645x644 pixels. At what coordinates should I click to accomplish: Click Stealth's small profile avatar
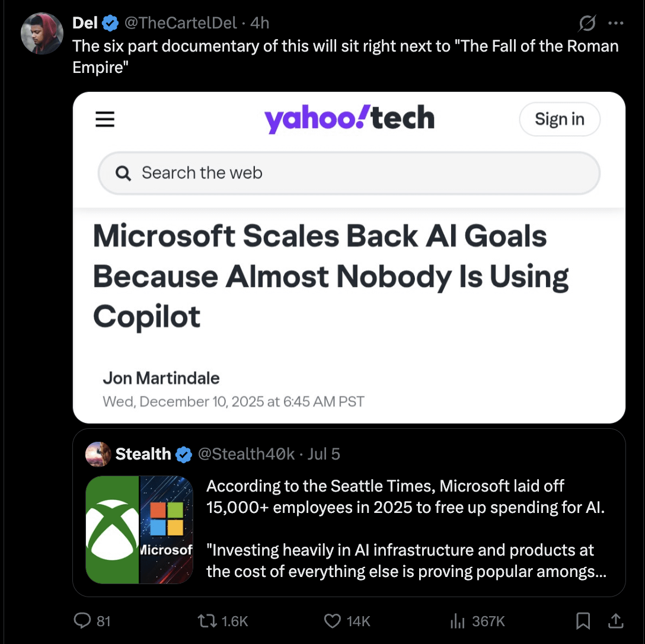click(98, 454)
